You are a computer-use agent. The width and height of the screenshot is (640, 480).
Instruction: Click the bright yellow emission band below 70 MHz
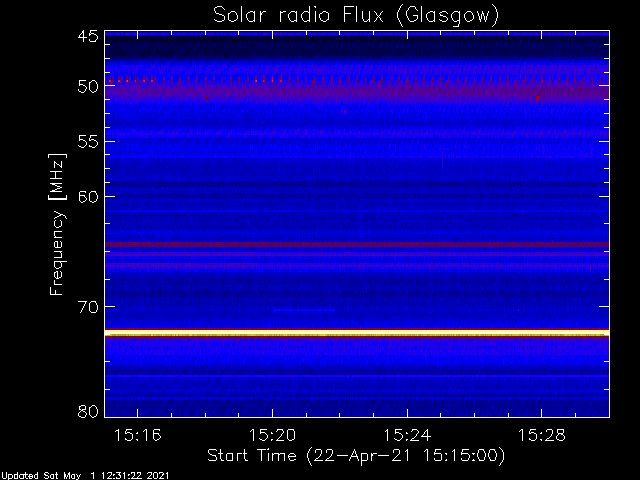[357, 333]
